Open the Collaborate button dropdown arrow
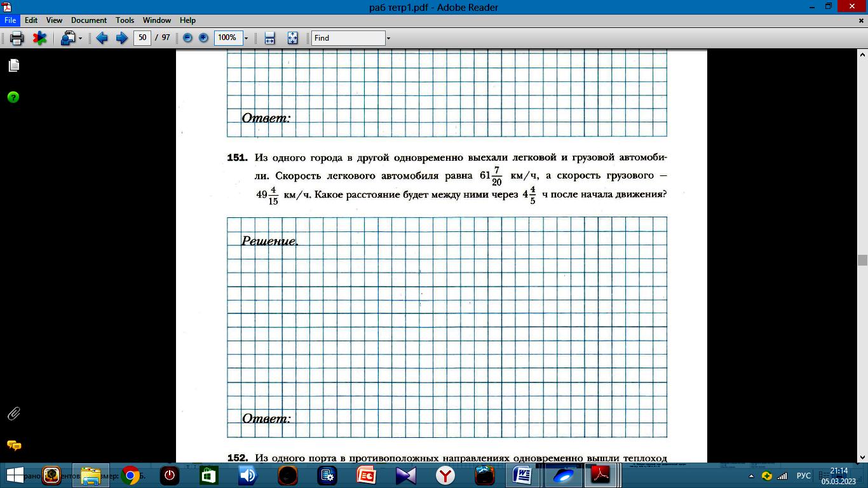The height and width of the screenshot is (488, 868). [x=80, y=39]
